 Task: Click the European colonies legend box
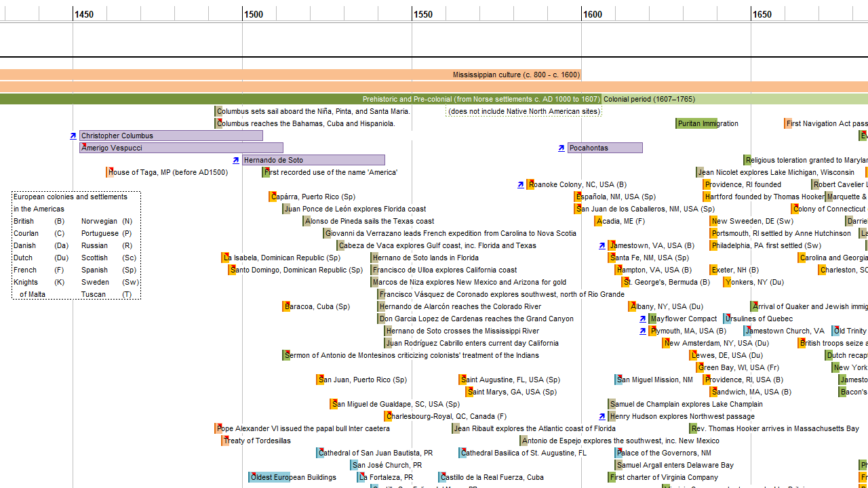[76, 245]
